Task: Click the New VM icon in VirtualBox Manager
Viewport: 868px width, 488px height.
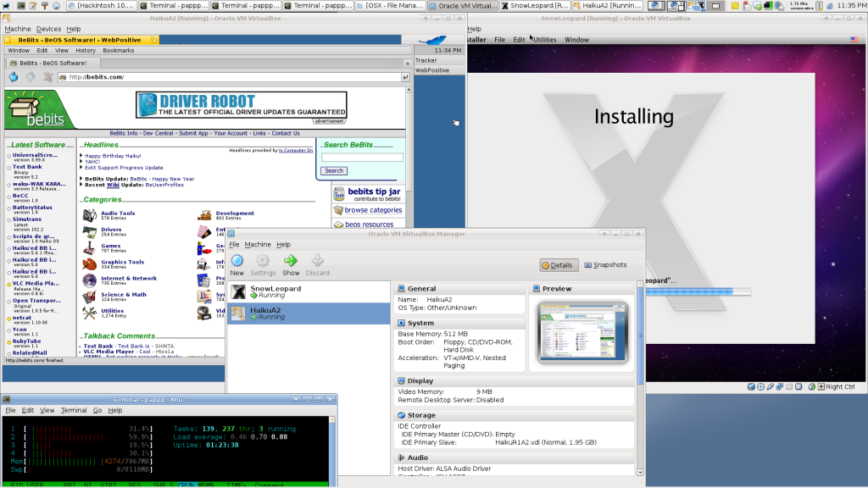Action: (x=237, y=261)
